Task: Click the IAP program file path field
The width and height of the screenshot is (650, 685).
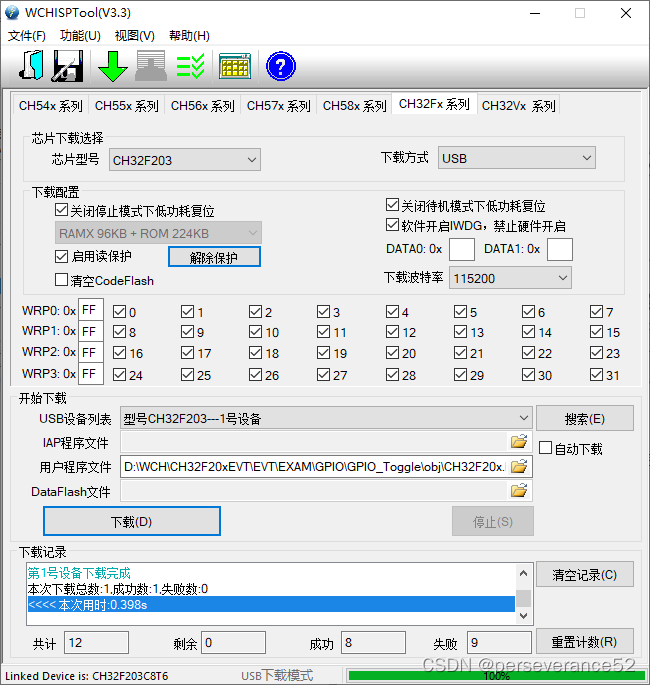Action: coord(314,442)
